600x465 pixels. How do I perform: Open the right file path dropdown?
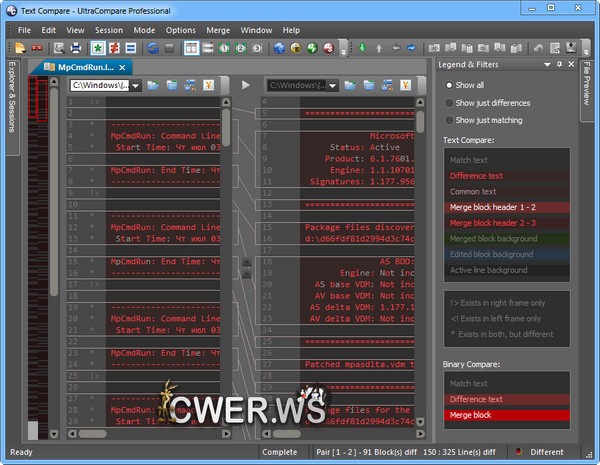(x=334, y=85)
